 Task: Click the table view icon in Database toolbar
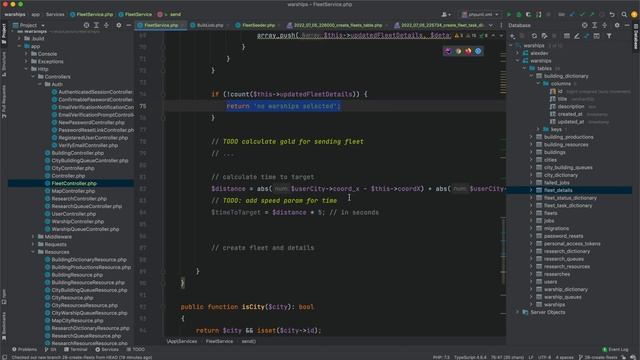(x=567, y=36)
